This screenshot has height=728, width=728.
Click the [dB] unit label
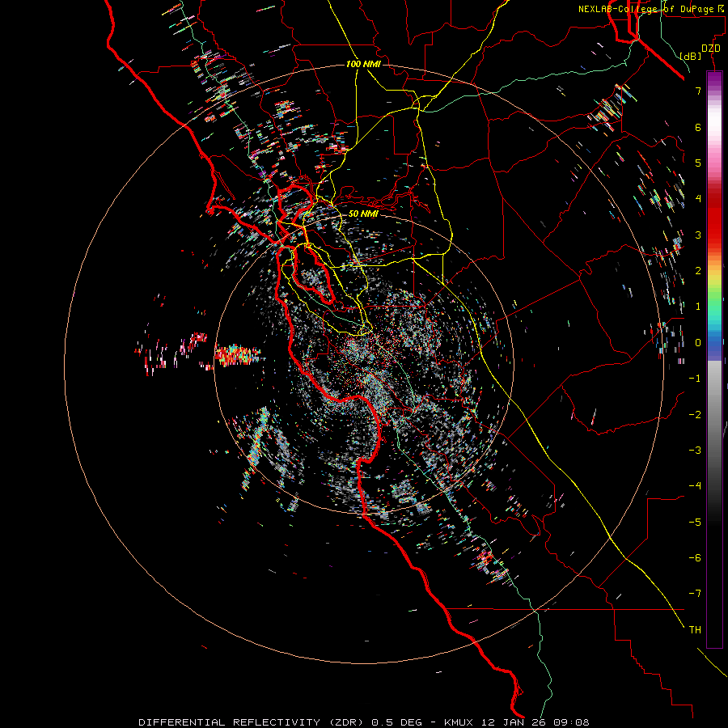(691, 56)
